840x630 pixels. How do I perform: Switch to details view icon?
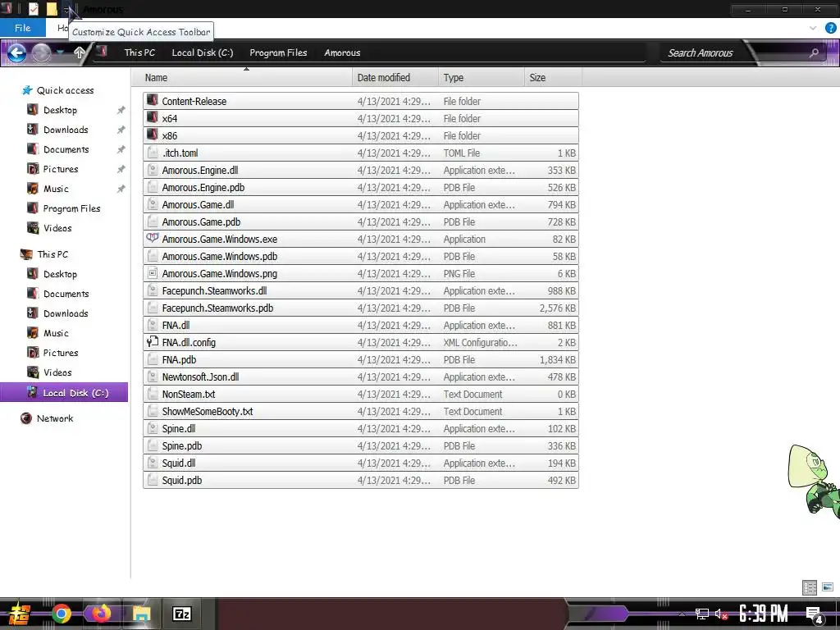(x=810, y=587)
